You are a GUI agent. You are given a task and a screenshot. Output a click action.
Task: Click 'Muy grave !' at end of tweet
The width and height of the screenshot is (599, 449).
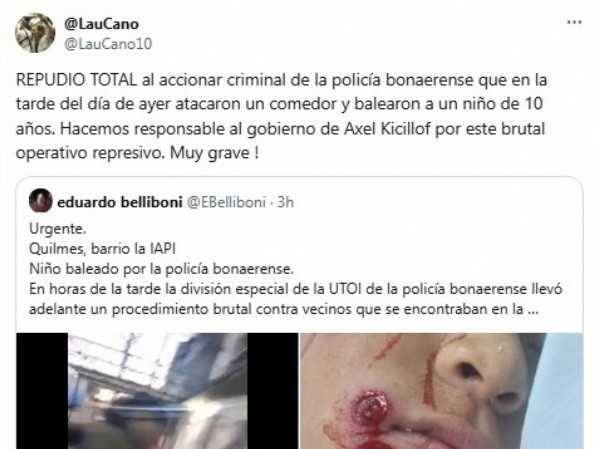coord(214,153)
